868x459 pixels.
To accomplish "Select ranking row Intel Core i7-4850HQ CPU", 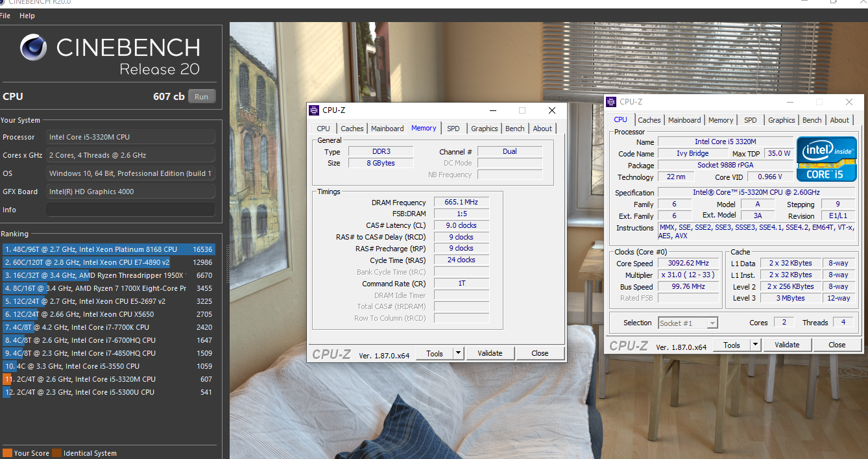I will 109,353.
